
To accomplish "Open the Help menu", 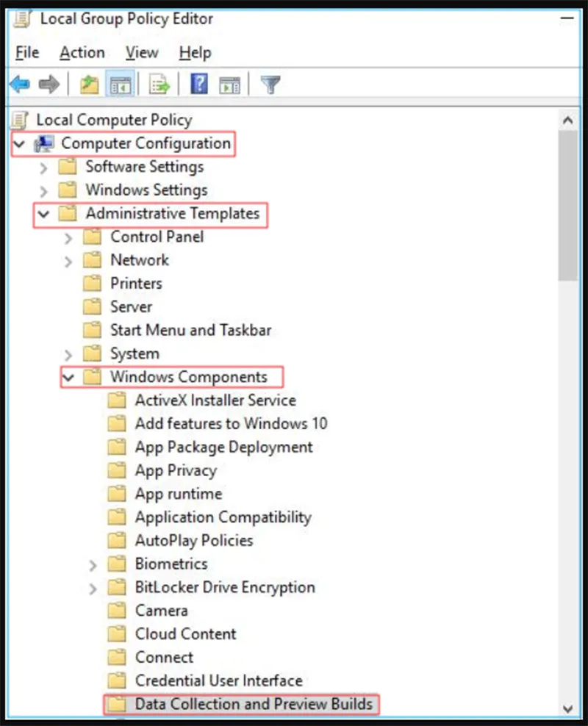I will coord(196,52).
